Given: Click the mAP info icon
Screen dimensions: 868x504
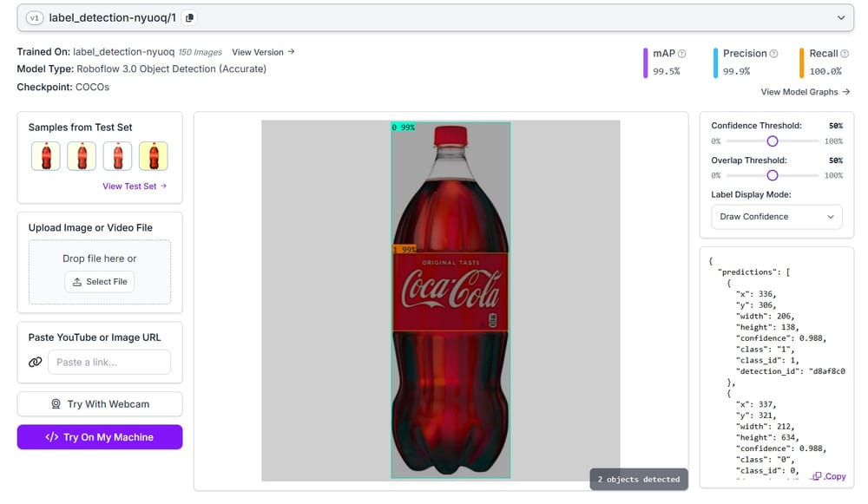Looking at the screenshot, I should [681, 52].
